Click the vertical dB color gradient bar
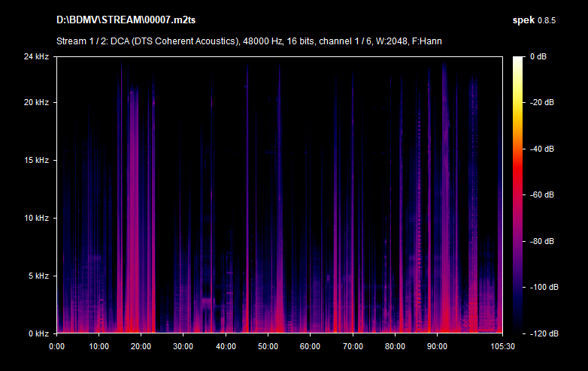 click(x=518, y=195)
